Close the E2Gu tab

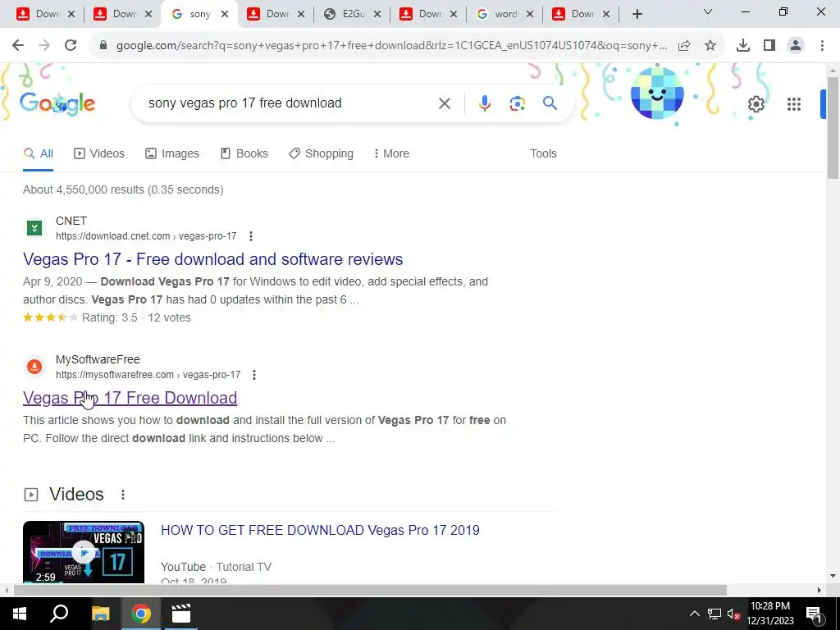(x=377, y=15)
